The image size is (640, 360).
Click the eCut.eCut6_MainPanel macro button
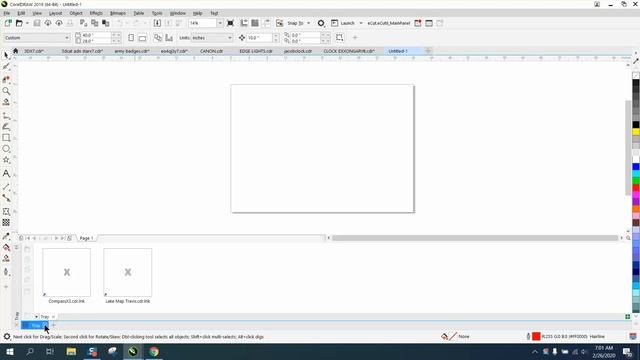[x=388, y=23]
